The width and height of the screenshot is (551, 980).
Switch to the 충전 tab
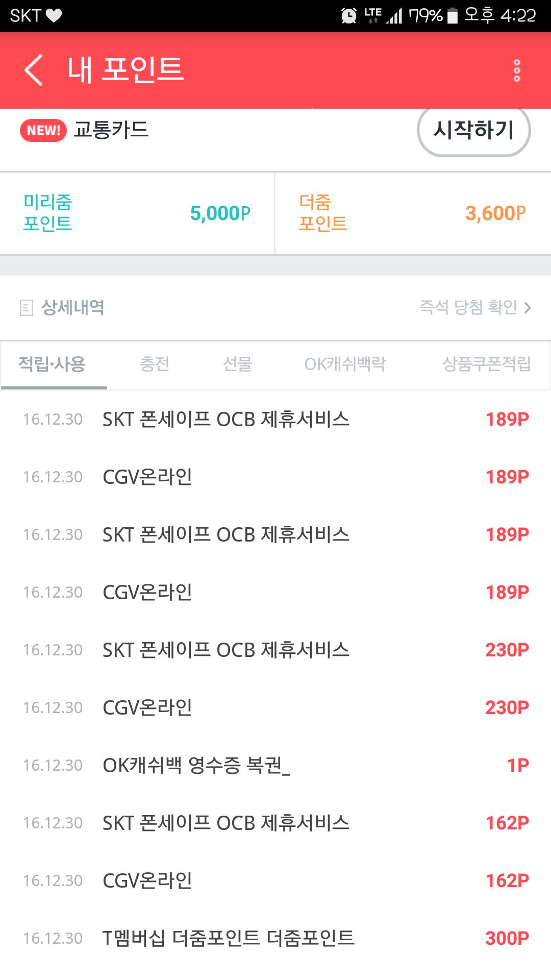click(154, 364)
